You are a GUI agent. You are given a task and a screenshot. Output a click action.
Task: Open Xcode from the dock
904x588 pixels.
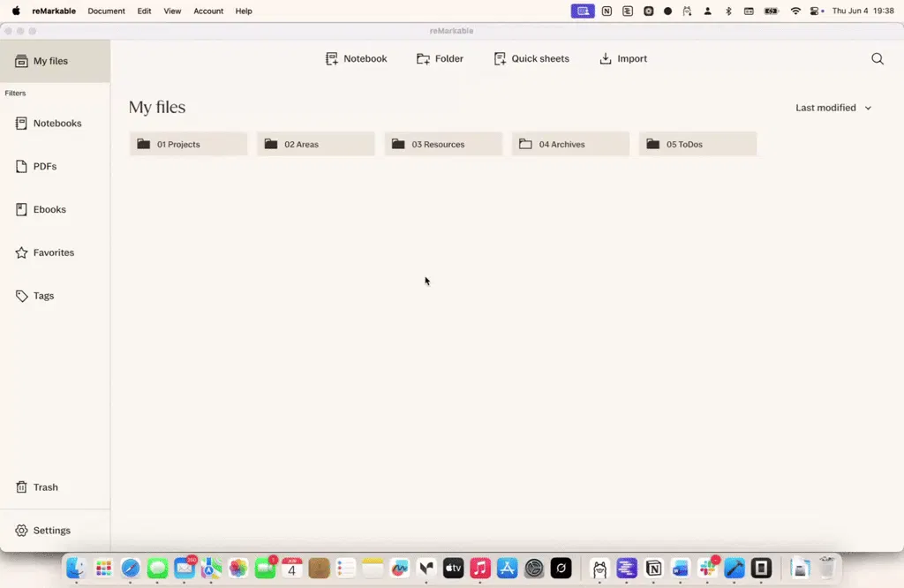tap(734, 569)
